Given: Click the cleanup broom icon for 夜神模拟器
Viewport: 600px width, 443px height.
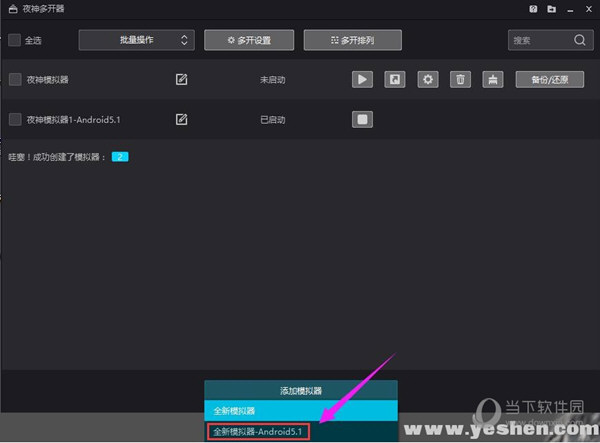Looking at the screenshot, I should tap(491, 79).
